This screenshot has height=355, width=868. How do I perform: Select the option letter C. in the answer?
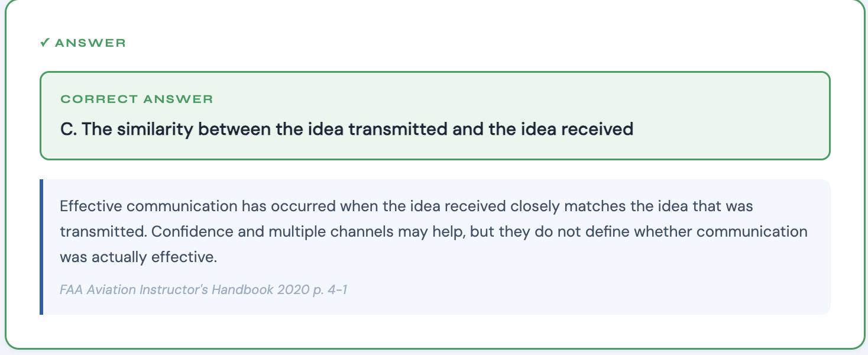click(x=69, y=129)
